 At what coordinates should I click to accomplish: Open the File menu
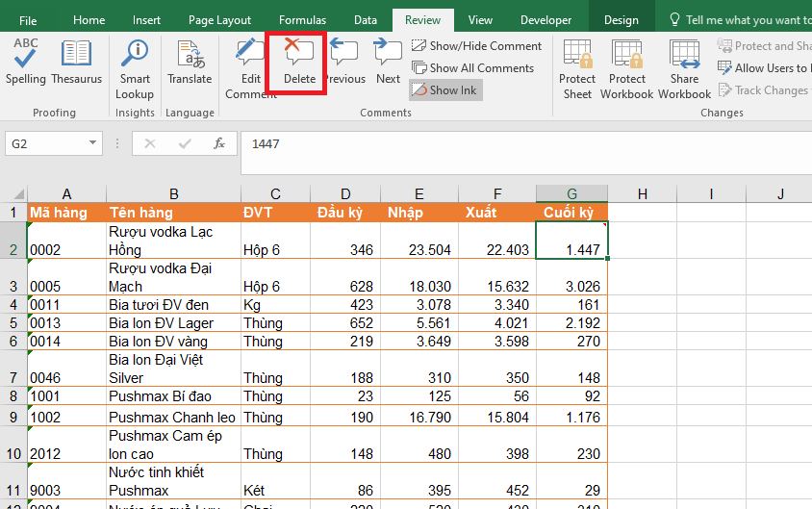[28, 20]
